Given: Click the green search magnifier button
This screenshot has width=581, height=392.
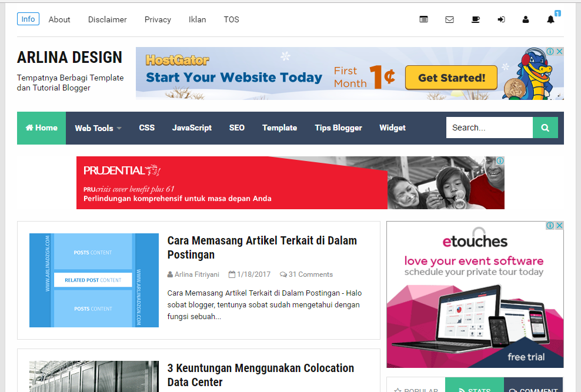Looking at the screenshot, I should [x=545, y=128].
